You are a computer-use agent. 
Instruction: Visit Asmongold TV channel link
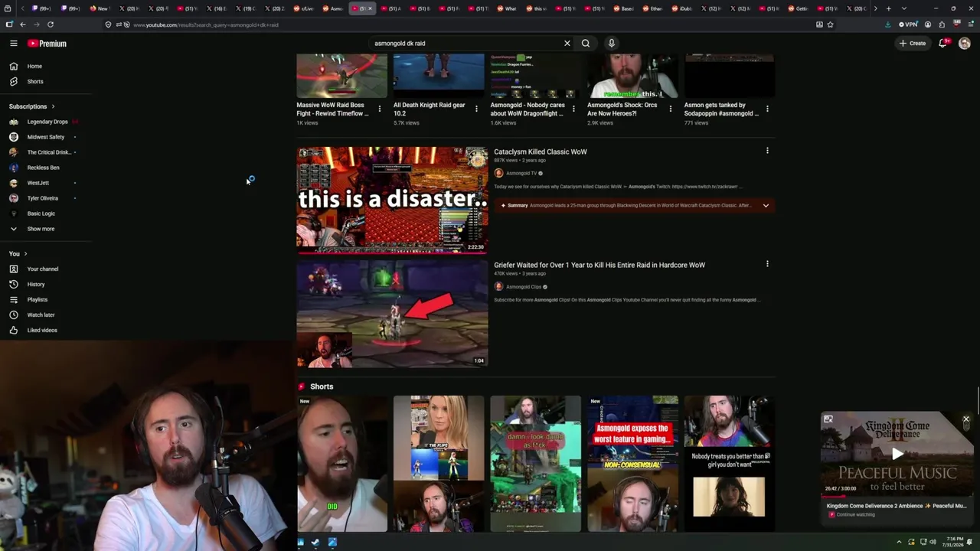[521, 173]
